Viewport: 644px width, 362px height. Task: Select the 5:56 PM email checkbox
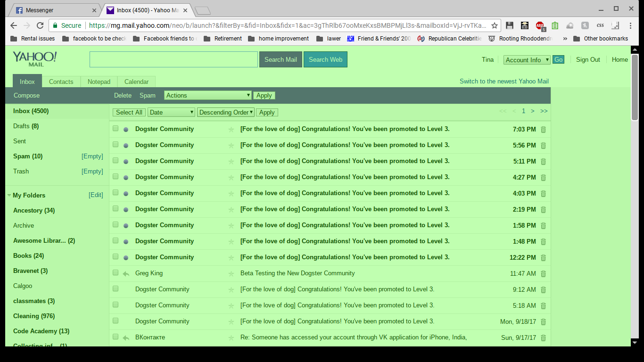[x=116, y=144]
